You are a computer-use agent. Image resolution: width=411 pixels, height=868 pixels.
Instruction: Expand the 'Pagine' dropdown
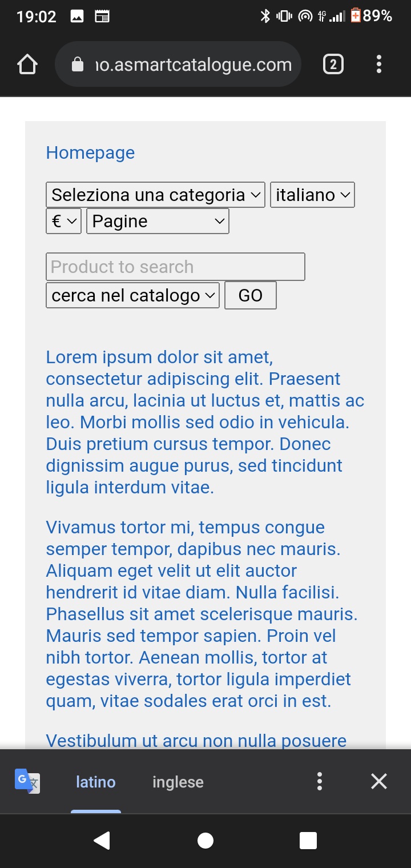158,221
